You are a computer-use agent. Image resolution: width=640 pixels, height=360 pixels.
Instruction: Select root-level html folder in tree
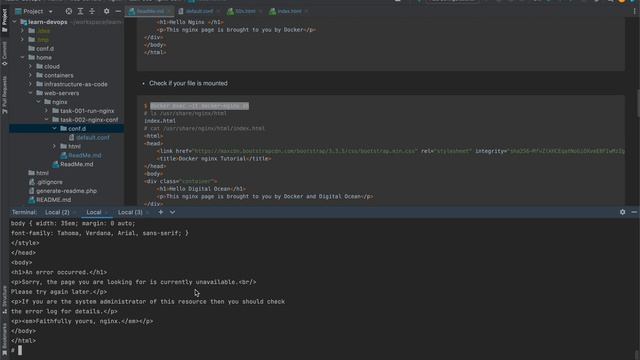pyautogui.click(x=42, y=173)
